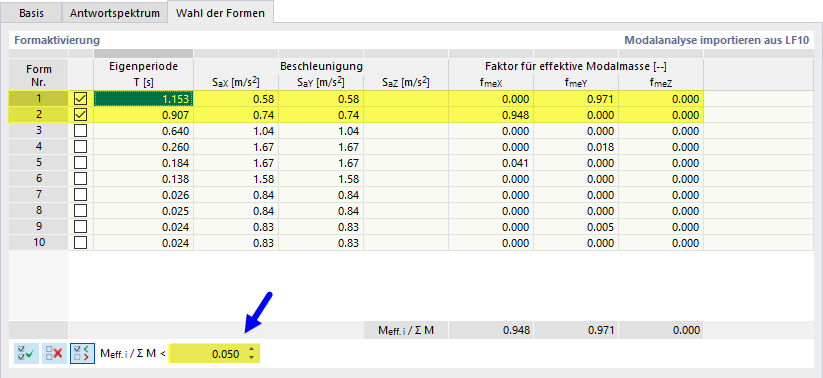Click row header for Form Nr. 2

[x=39, y=114]
